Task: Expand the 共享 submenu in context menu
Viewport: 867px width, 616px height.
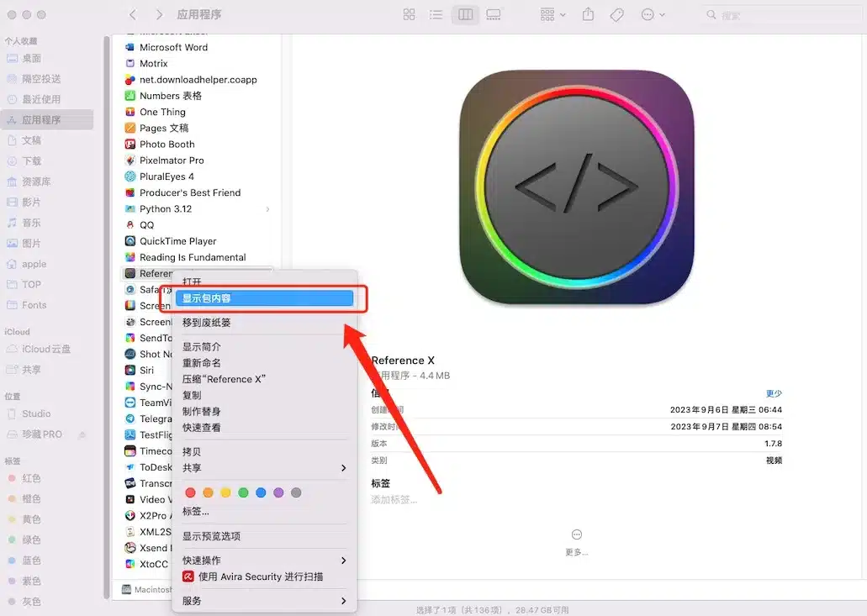Action: pos(264,468)
